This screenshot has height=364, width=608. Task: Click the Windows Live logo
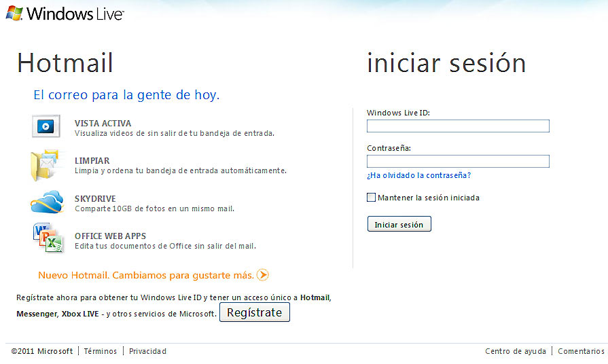point(64,13)
